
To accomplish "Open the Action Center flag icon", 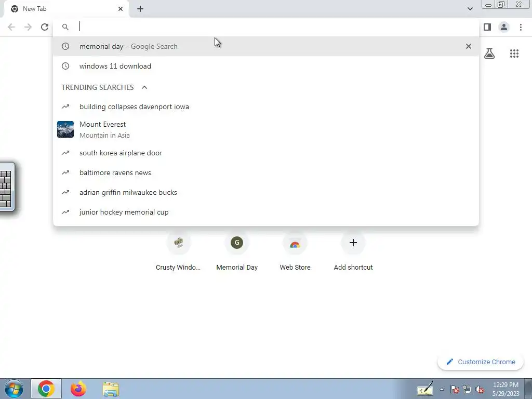I will click(455, 390).
